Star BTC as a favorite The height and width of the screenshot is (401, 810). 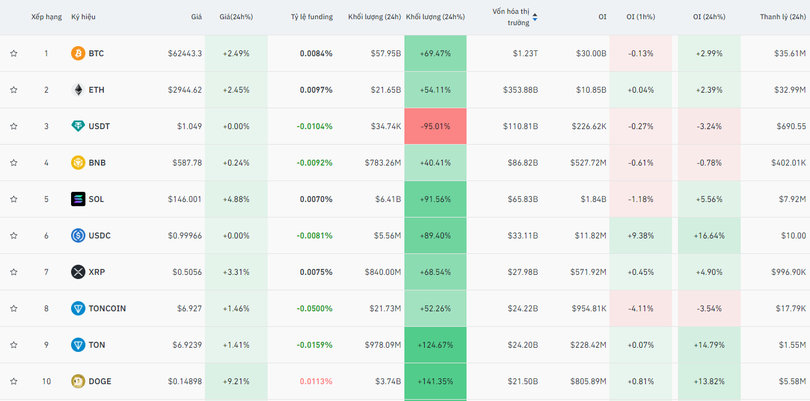14,54
